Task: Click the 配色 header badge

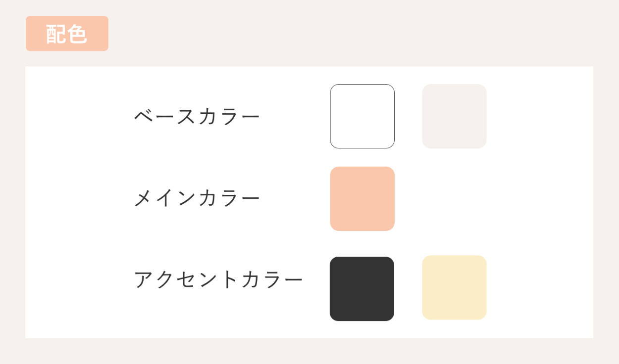Action: 67,34
